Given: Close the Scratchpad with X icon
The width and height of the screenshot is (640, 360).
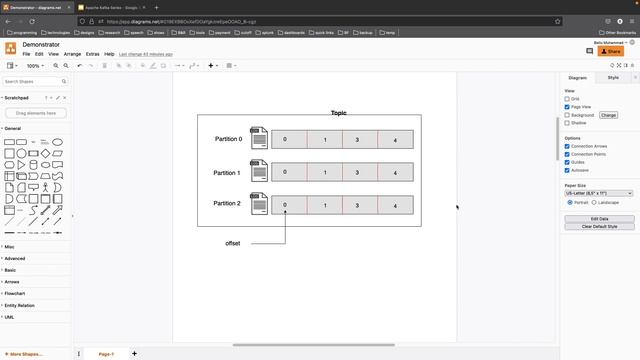Looking at the screenshot, I should pyautogui.click(x=64, y=98).
